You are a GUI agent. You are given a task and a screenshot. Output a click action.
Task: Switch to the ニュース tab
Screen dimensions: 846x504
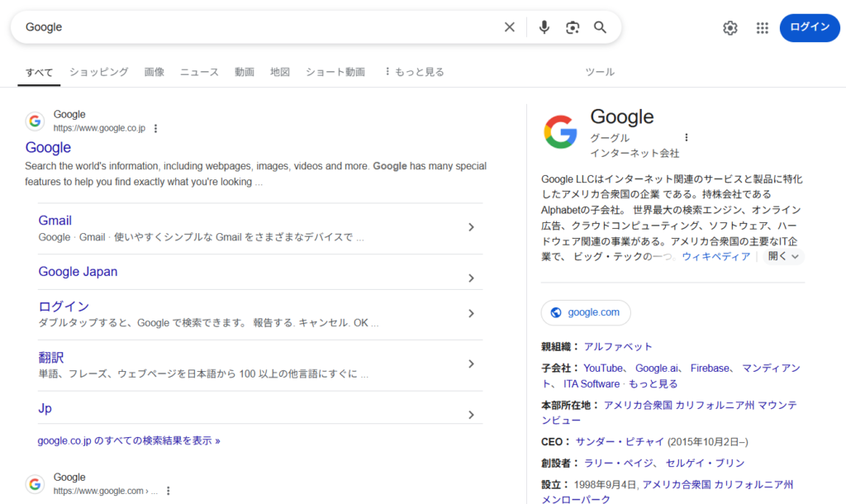pyautogui.click(x=199, y=72)
